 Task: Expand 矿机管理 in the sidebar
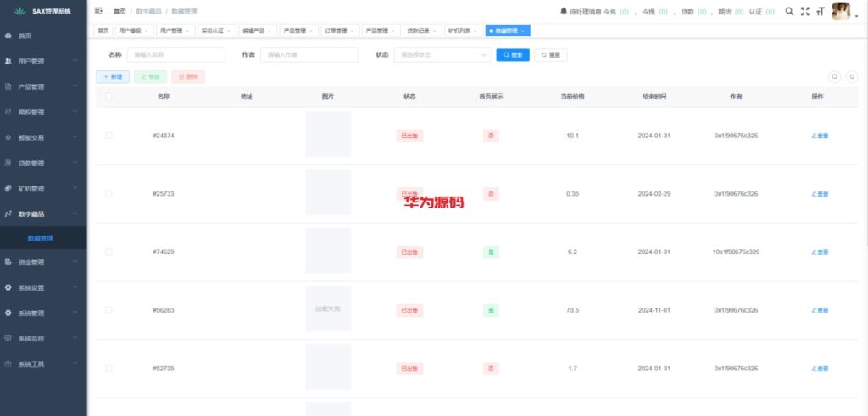43,189
